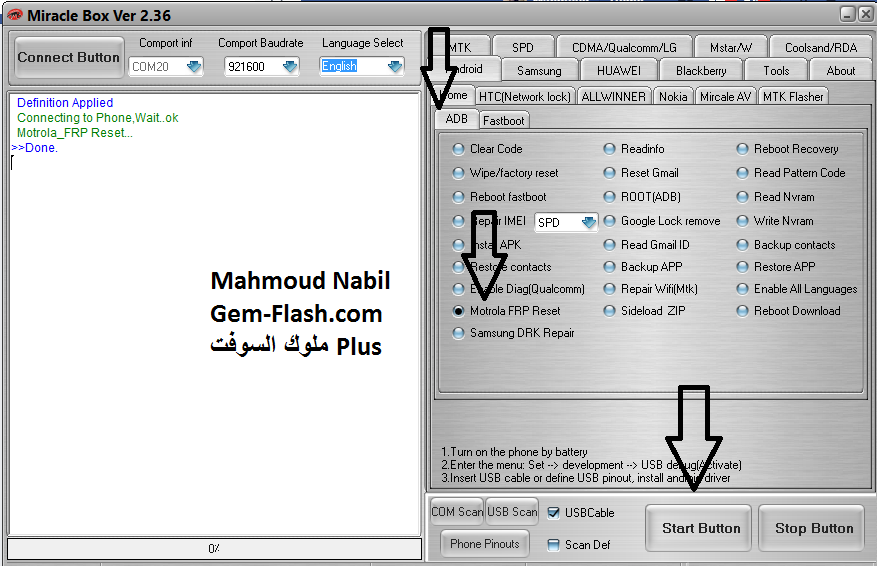The width and height of the screenshot is (877, 566).
Task: Click the Stop Button
Action: tap(812, 528)
